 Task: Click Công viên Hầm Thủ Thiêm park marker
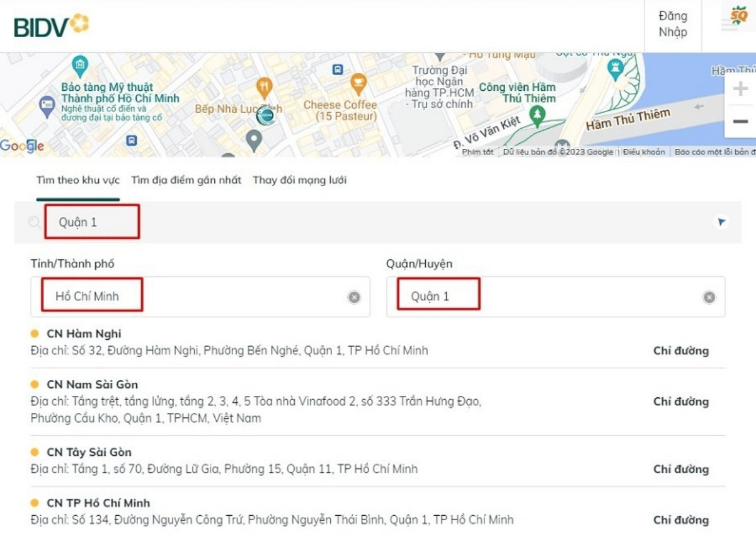536,115
